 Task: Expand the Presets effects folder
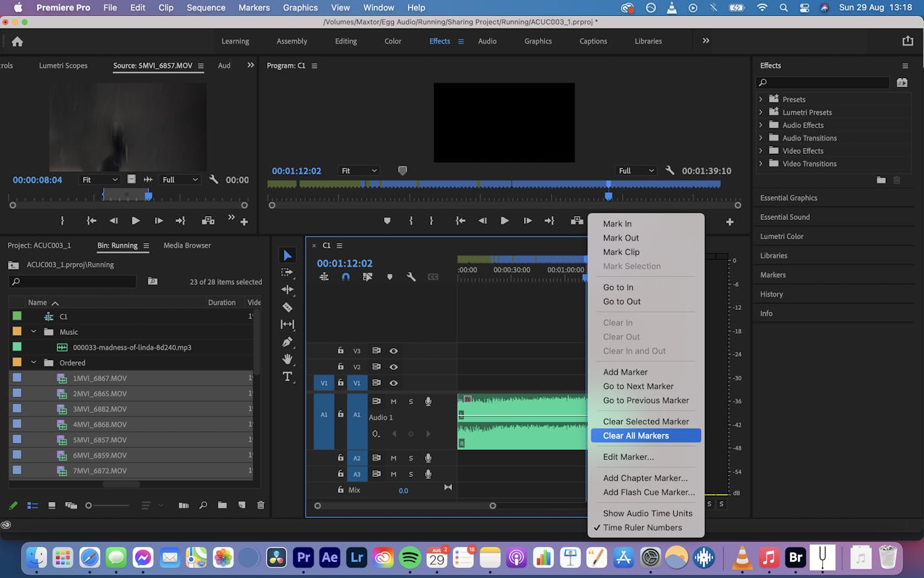[x=761, y=99]
